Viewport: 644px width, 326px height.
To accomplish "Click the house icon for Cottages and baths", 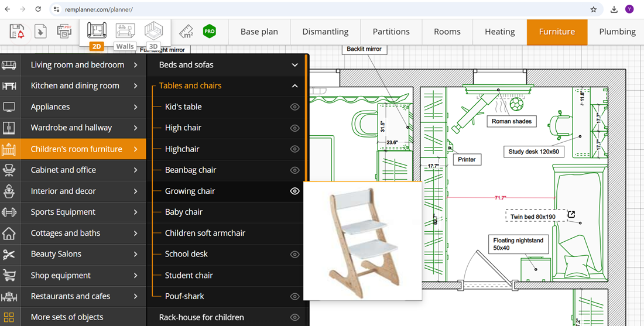I will coord(9,233).
